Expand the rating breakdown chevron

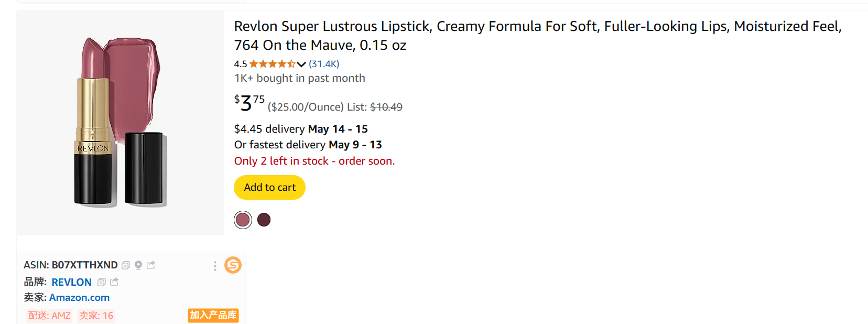301,64
